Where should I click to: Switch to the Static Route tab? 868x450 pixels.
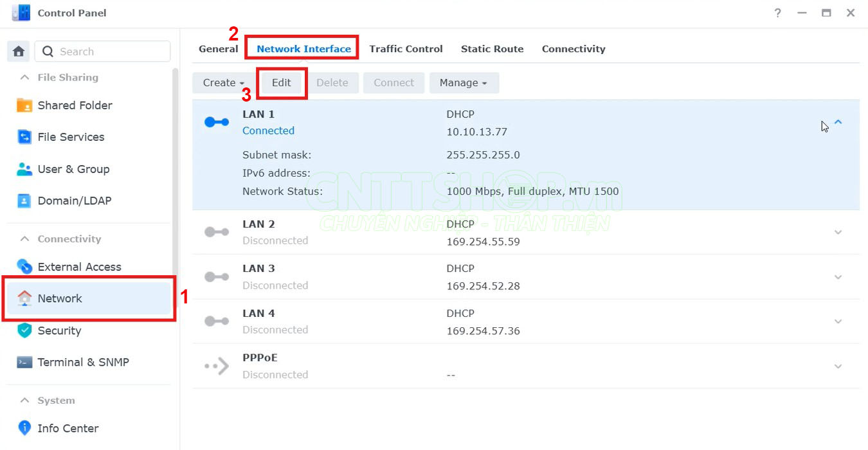point(492,49)
